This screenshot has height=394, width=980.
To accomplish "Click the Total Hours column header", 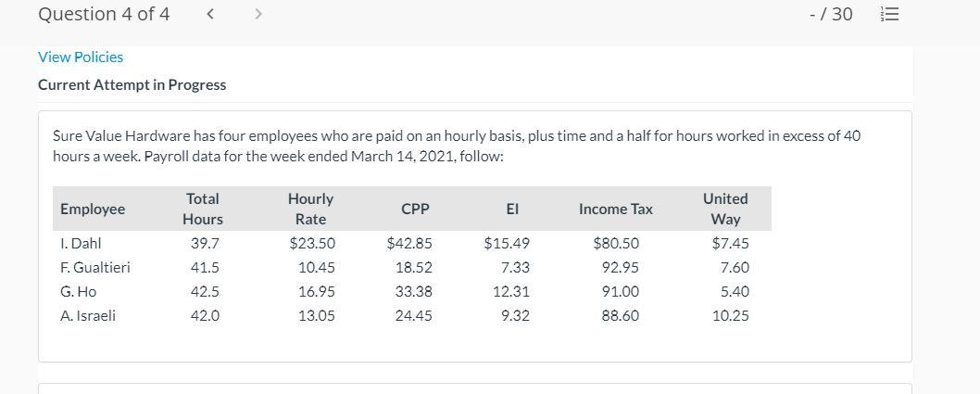I will click(x=203, y=209).
